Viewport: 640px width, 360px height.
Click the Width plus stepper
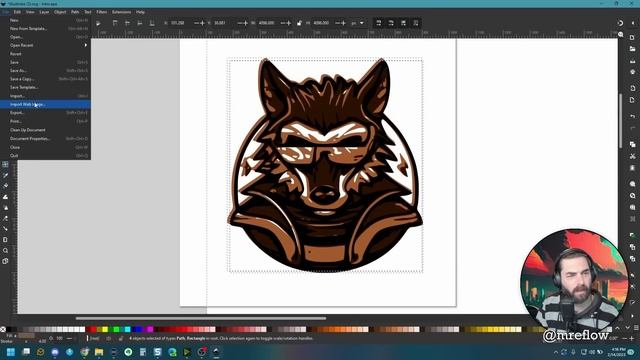point(289,23)
